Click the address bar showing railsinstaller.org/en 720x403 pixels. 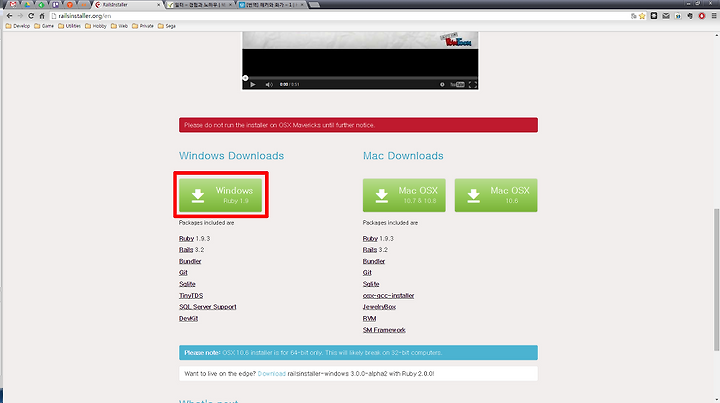point(340,16)
